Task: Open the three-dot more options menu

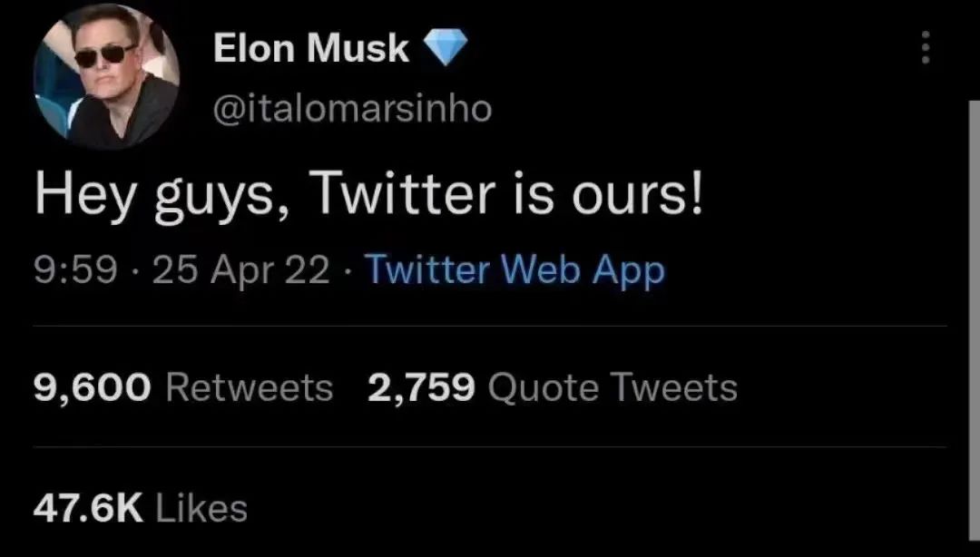Action: [926, 48]
